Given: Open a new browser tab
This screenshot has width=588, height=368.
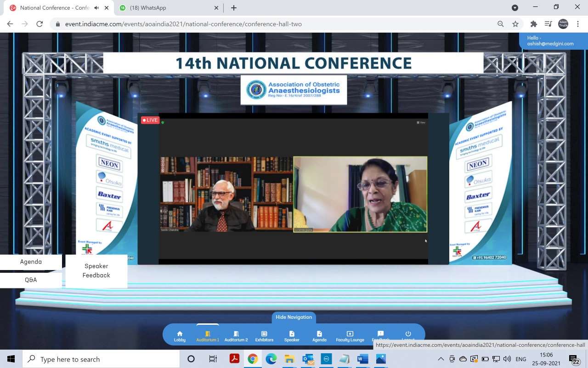Looking at the screenshot, I should point(234,8).
